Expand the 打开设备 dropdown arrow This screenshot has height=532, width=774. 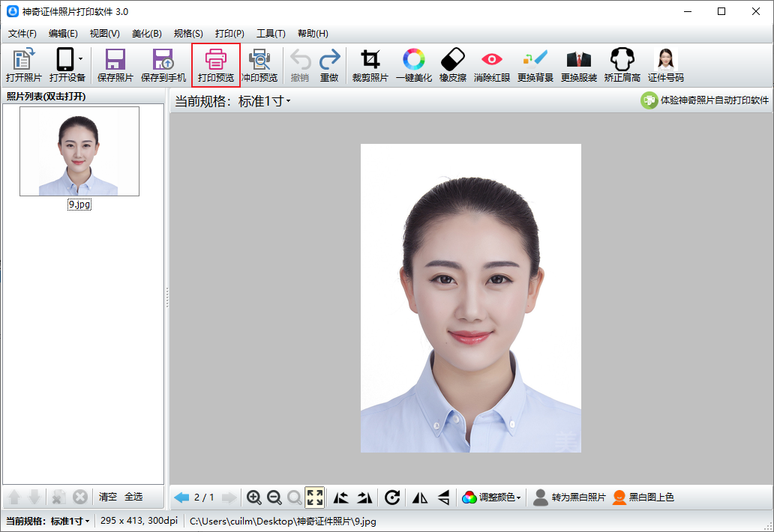[x=80, y=58]
